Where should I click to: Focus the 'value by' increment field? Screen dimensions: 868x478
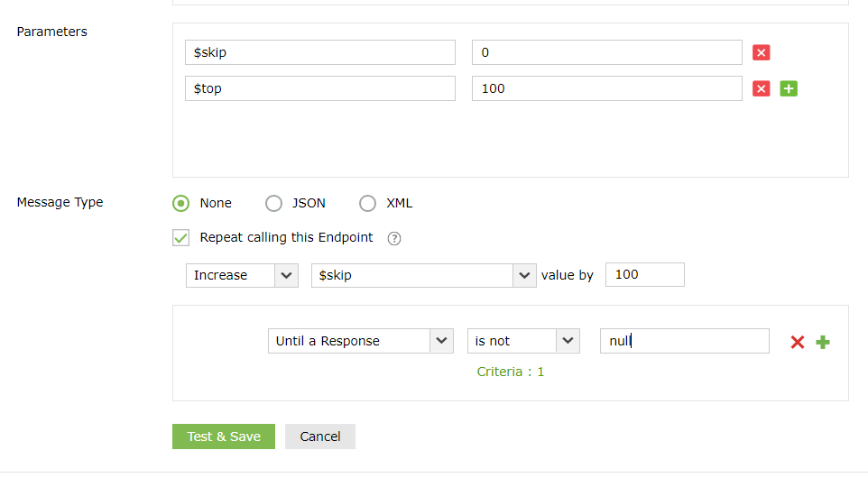(645, 274)
